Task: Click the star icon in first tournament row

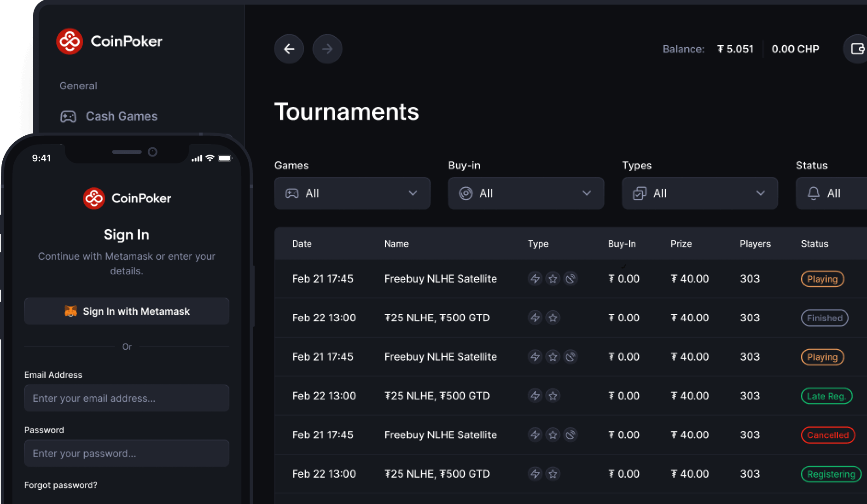Action: tap(553, 278)
